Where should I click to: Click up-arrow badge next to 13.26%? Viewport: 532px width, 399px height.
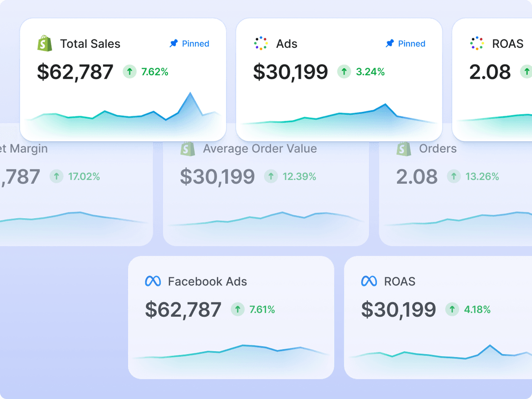(454, 176)
